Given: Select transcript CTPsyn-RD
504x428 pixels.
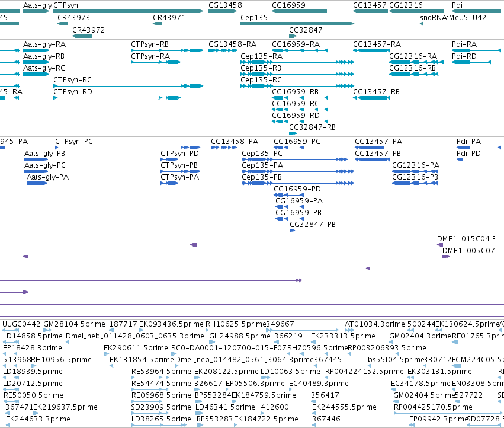Looking at the screenshot, I should coord(73,92).
